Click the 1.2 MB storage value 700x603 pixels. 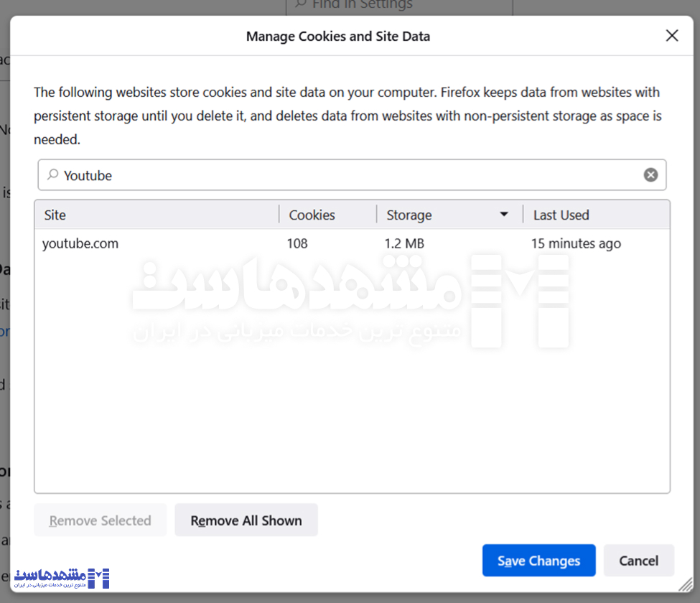click(404, 243)
